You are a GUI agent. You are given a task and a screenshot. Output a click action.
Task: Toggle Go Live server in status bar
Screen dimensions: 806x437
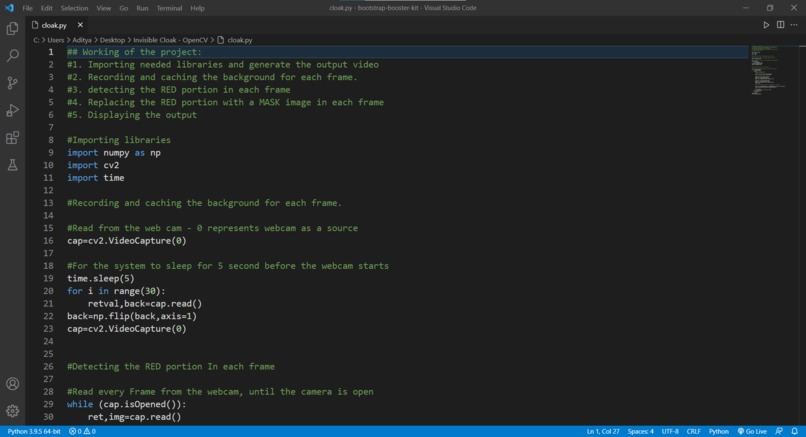(x=752, y=431)
